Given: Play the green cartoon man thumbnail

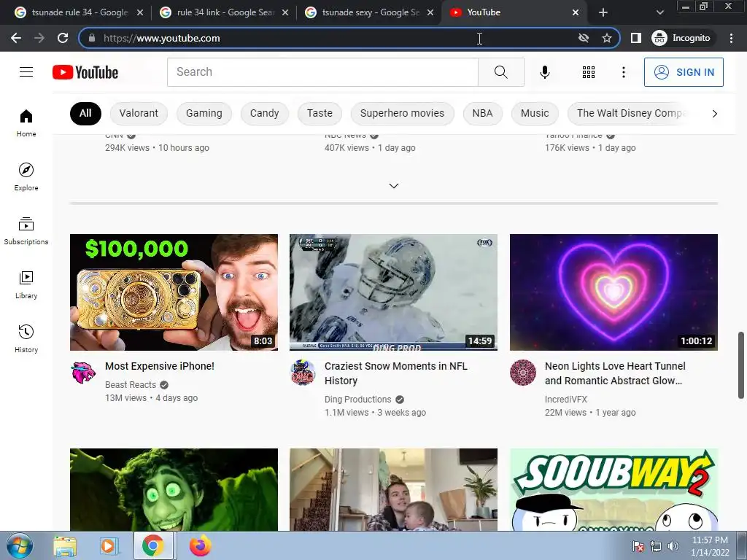Looking at the screenshot, I should point(174,489).
